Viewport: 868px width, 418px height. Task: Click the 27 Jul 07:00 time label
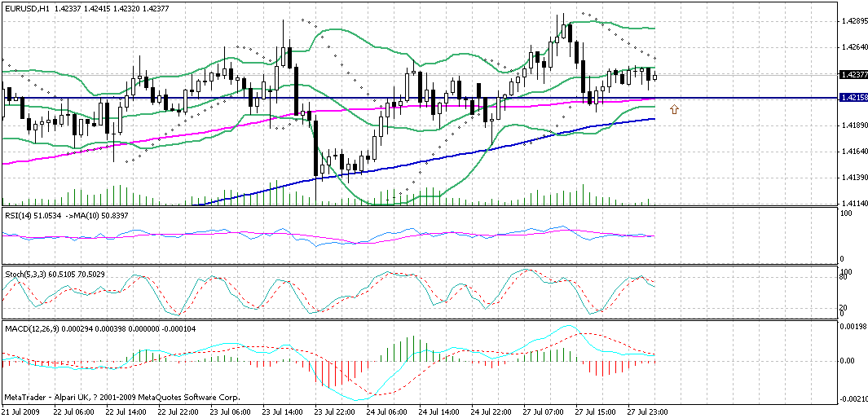[x=544, y=412]
